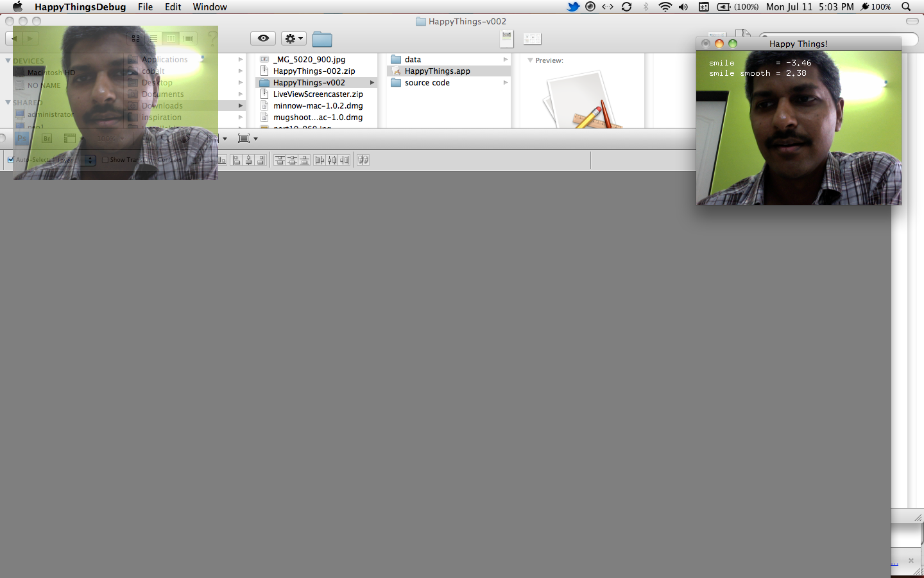Click the Auto-Align Layers icon
Viewport: 924px width, 578px height.
tap(363, 160)
